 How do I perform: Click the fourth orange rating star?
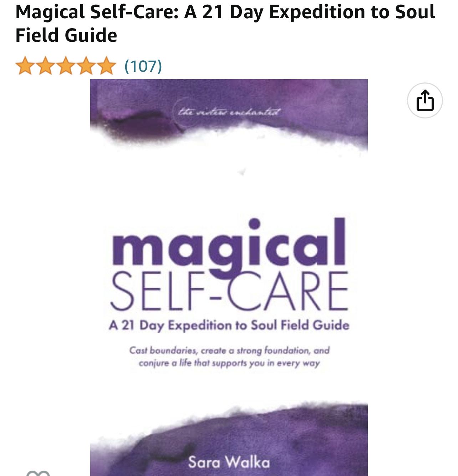tap(86, 66)
